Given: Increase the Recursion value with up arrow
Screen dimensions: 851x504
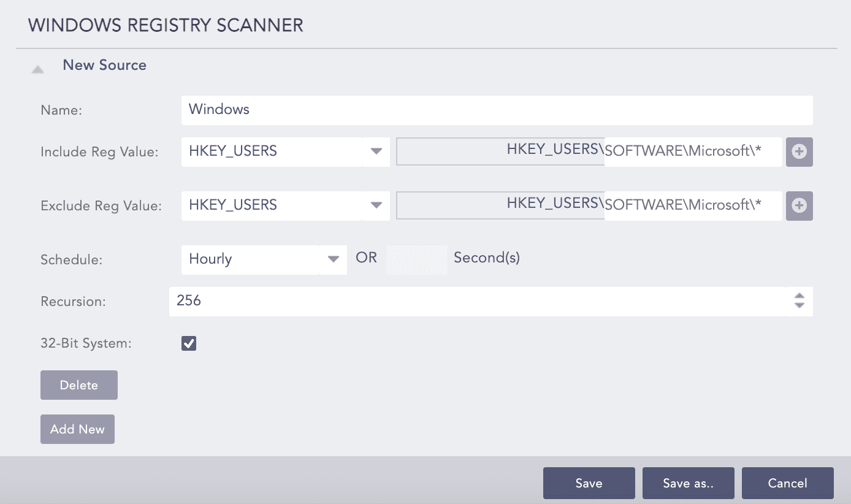Looking at the screenshot, I should coord(799,296).
